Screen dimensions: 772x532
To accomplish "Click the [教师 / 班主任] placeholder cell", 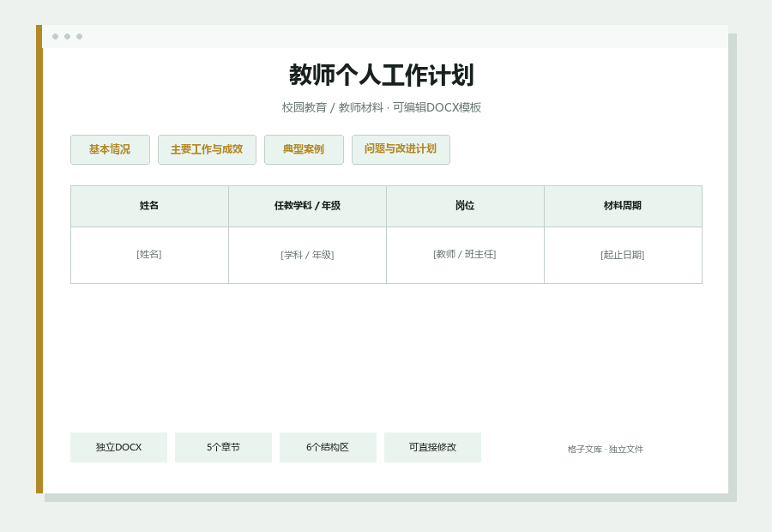I will [465, 255].
